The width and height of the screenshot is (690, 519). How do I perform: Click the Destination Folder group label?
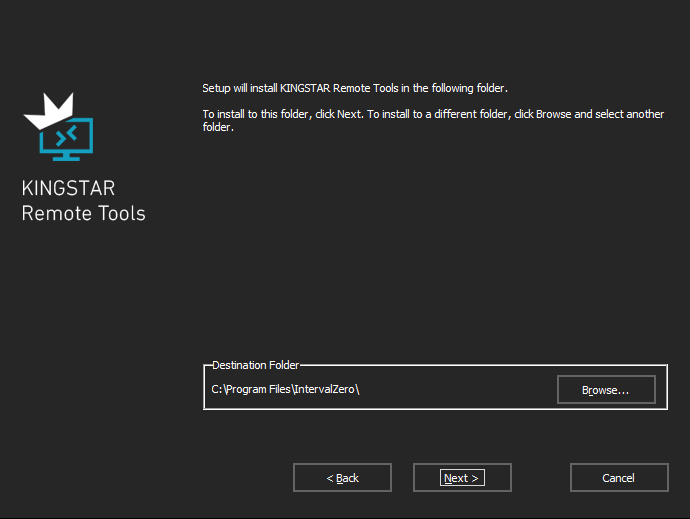[x=255, y=365]
